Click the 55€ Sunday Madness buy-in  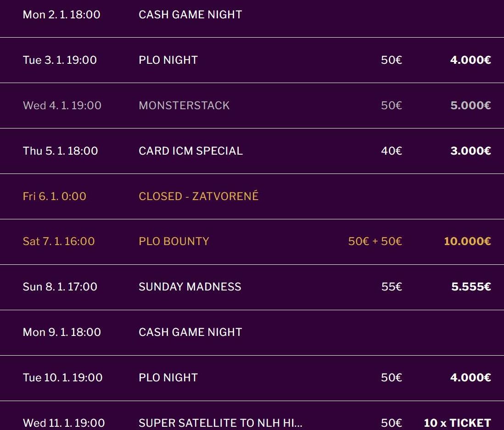pyautogui.click(x=391, y=287)
